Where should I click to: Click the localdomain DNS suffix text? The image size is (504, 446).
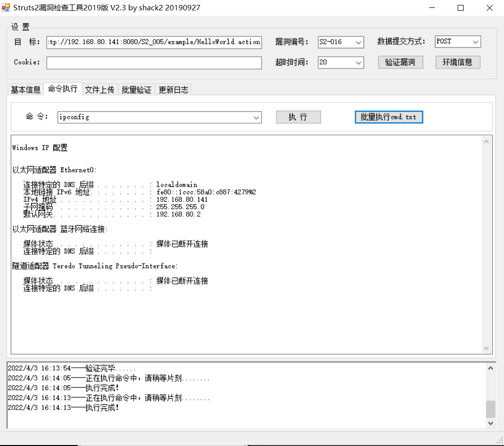coord(177,185)
